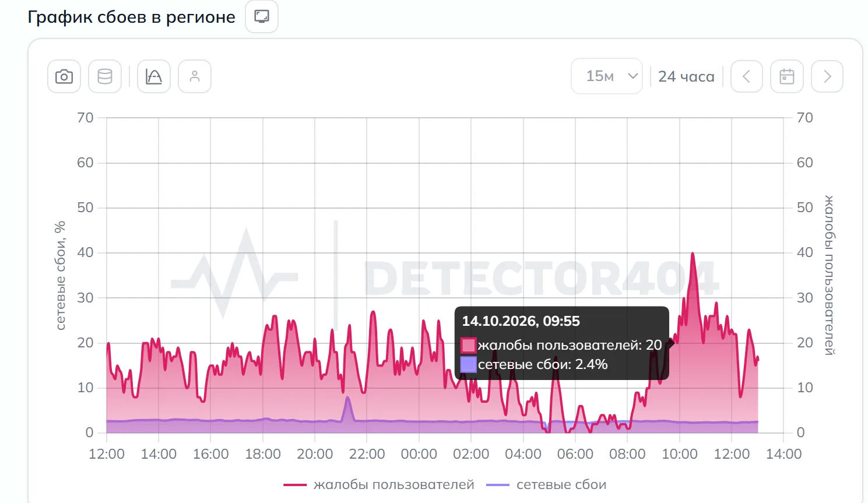Click the user profile icon button
Screen dimensions: 868x503
coord(195,76)
